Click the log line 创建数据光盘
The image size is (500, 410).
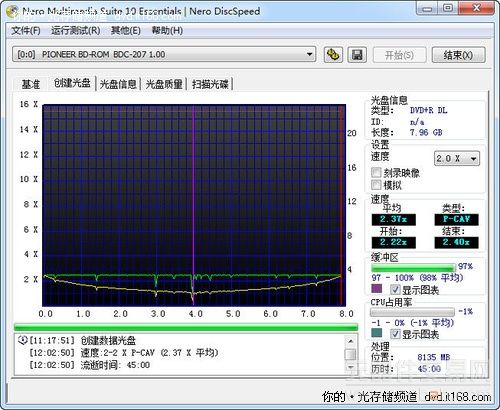point(108,341)
